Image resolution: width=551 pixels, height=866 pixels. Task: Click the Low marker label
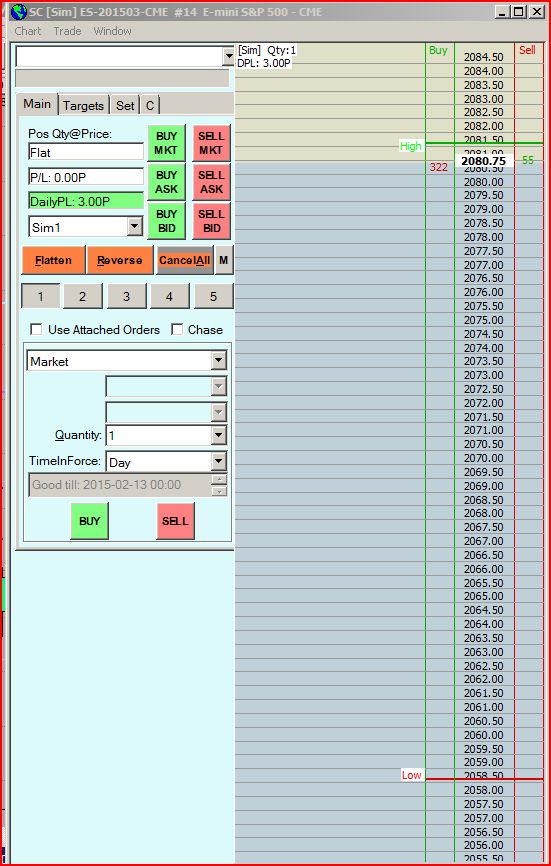[412, 775]
